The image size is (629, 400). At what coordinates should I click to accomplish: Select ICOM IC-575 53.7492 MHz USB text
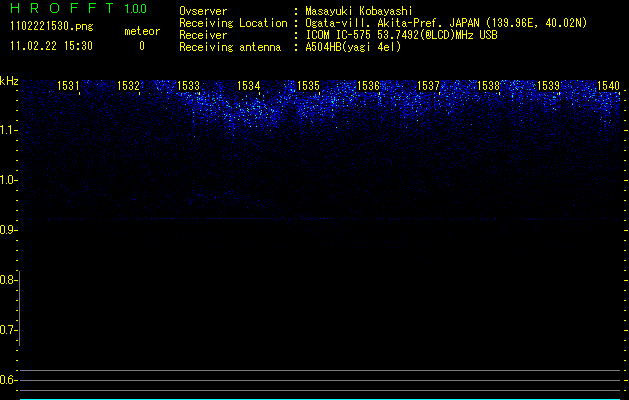pos(402,35)
